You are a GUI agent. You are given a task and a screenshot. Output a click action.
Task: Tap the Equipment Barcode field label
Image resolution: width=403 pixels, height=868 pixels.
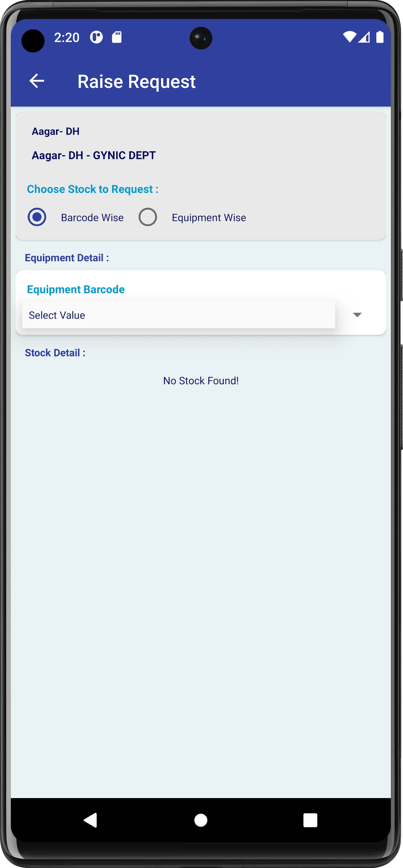coord(76,289)
